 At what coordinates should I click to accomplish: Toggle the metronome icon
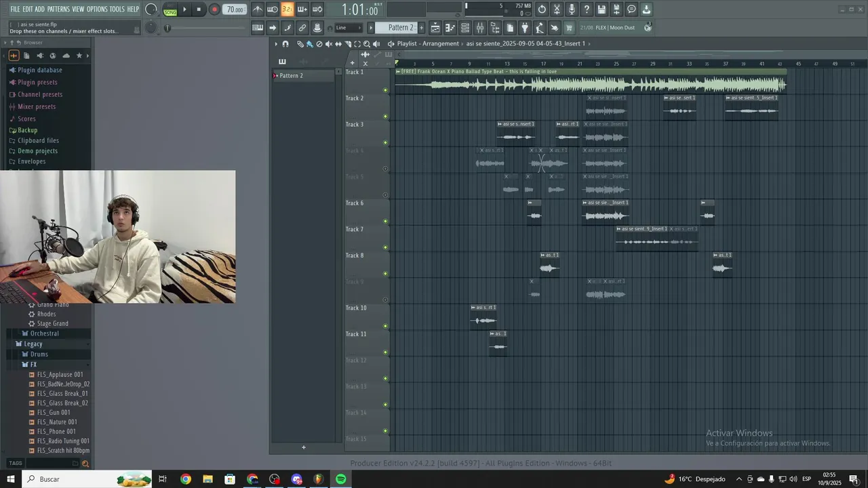(x=258, y=9)
